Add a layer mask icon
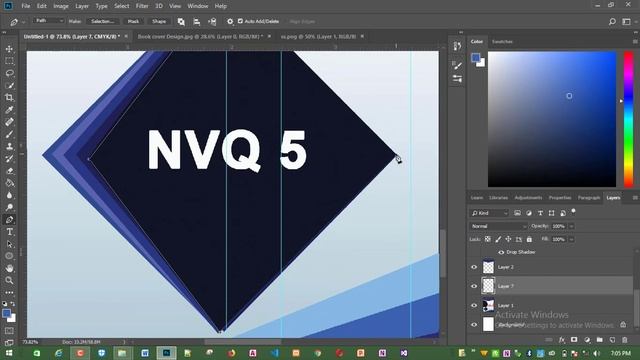The height and width of the screenshot is (360, 640). [574, 340]
